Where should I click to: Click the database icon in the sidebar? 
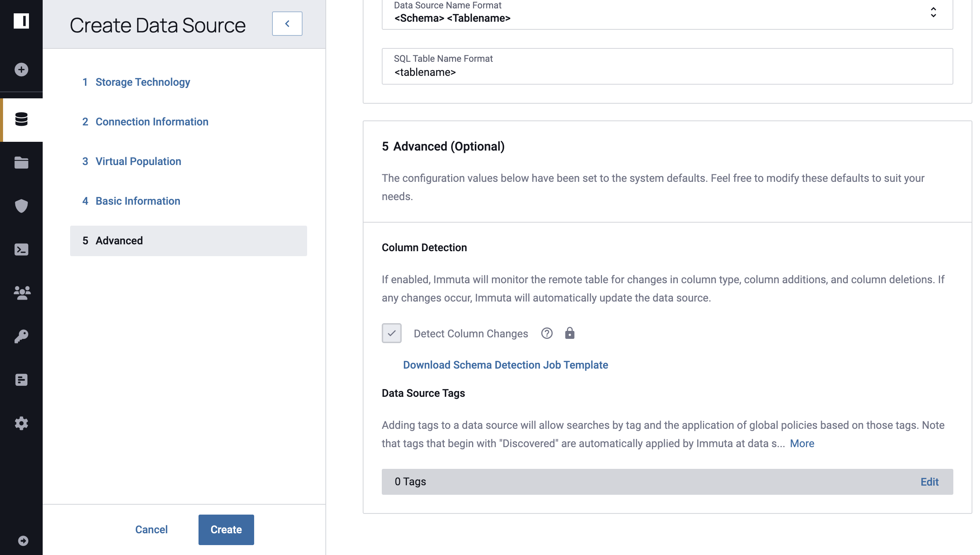coord(21,119)
